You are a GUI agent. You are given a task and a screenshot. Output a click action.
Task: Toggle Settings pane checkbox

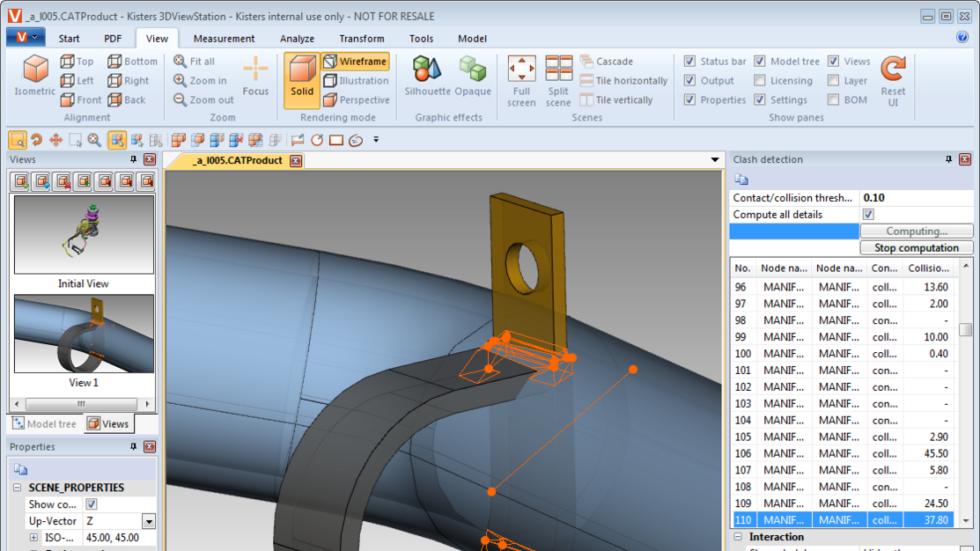pos(760,100)
